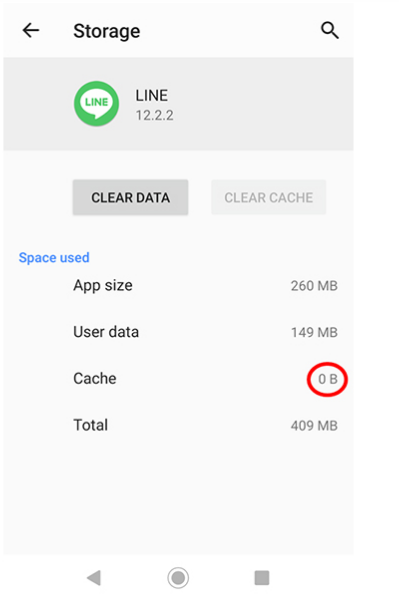Tap the Total row label
This screenshot has width=399, height=605.
[x=91, y=425]
